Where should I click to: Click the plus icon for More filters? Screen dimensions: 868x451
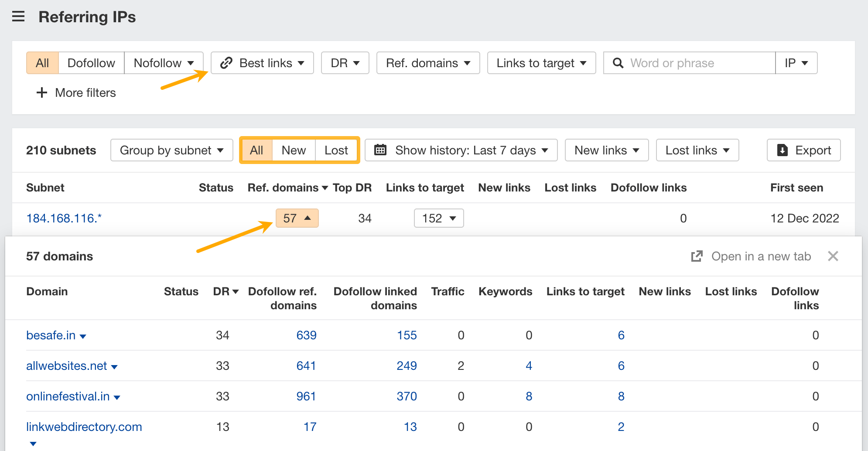pyautogui.click(x=41, y=92)
